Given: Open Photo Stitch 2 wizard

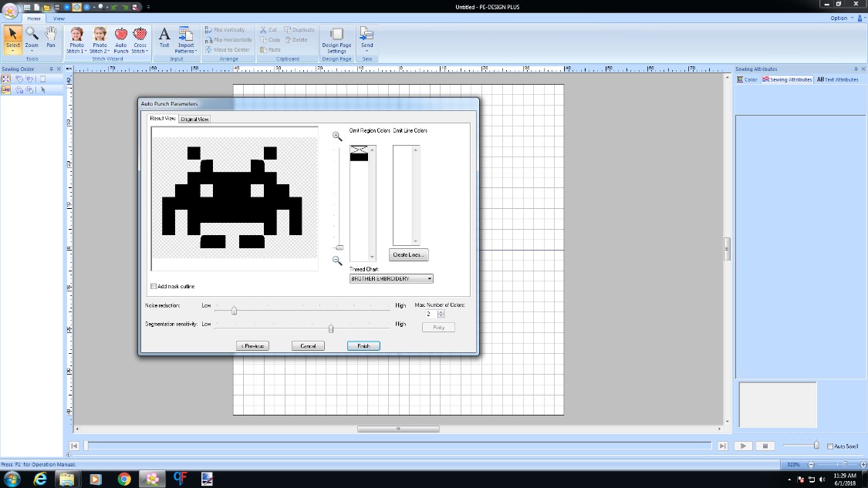Looking at the screenshot, I should pyautogui.click(x=100, y=40).
